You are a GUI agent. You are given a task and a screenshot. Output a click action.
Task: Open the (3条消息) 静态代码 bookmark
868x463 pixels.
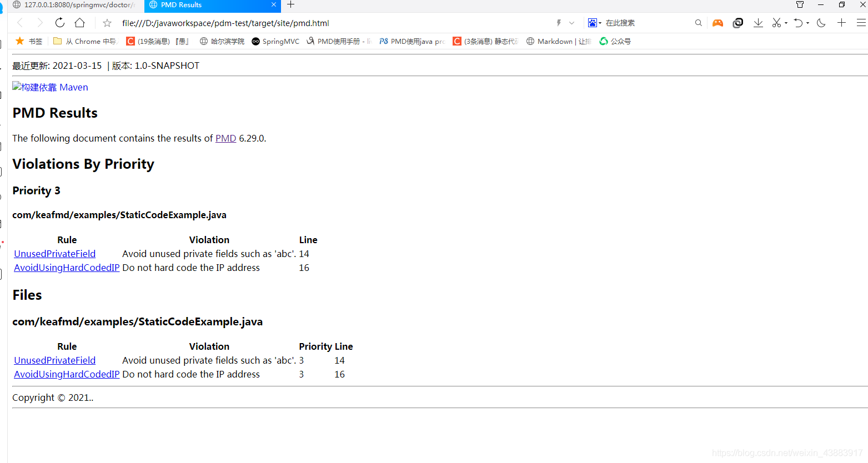[x=485, y=41]
